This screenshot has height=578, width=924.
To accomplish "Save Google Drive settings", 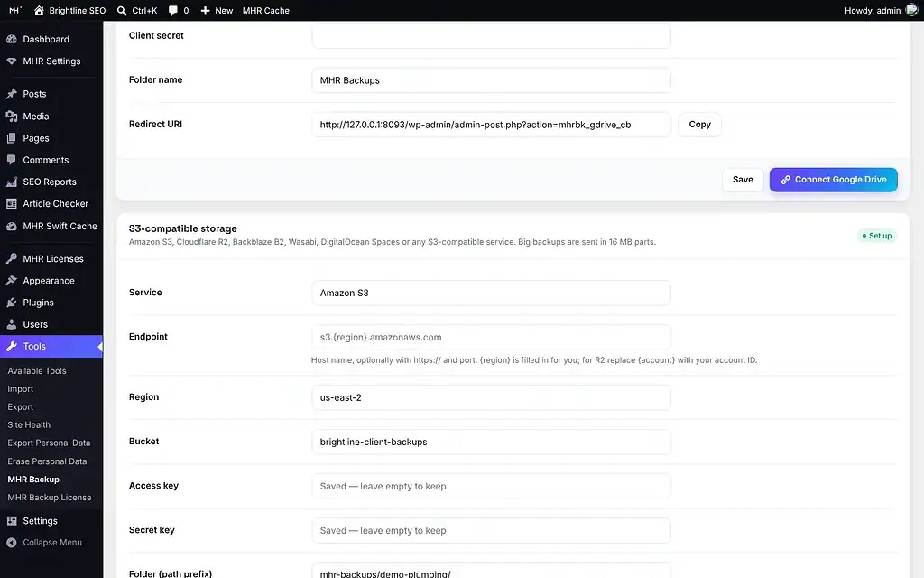I will point(743,180).
